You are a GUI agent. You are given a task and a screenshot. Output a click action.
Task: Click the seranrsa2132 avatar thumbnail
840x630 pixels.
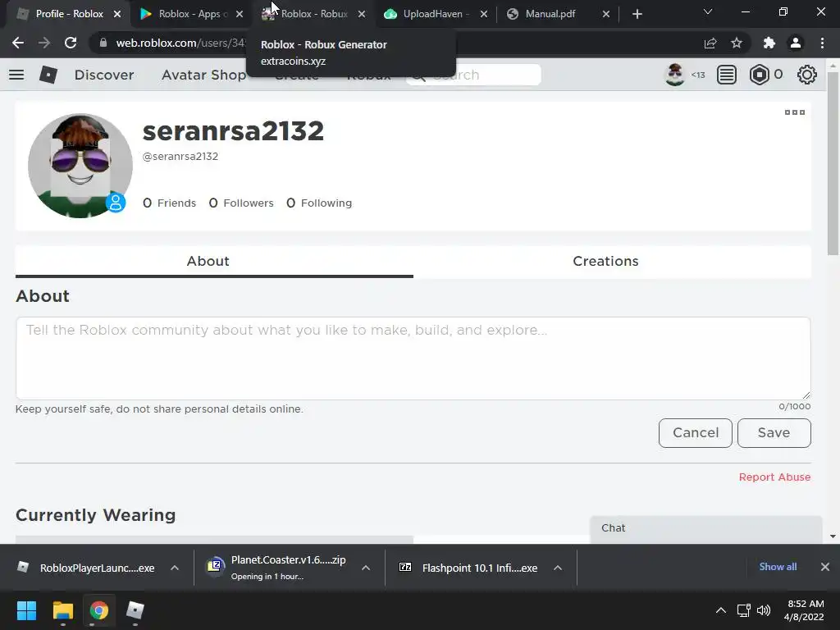(x=80, y=166)
